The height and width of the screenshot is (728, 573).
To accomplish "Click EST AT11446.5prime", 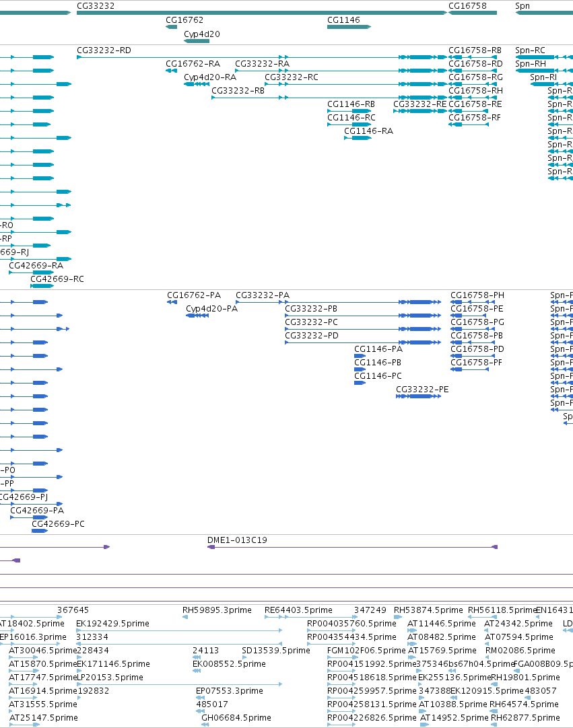I will click(x=412, y=630).
